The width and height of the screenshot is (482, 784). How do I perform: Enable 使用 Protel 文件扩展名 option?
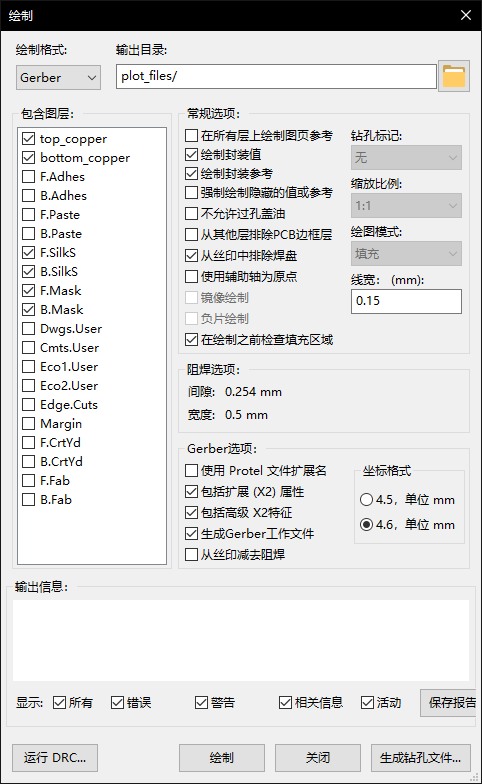pyautogui.click(x=192, y=470)
